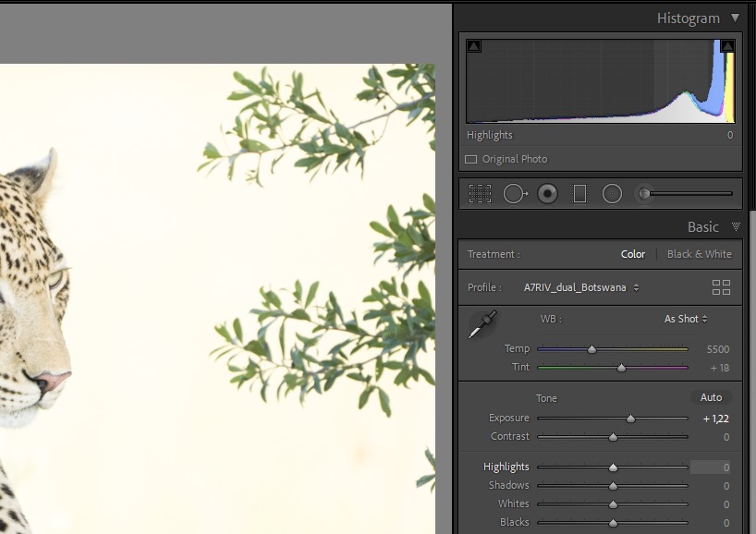Enable the Original Photo checkbox
The image size is (756, 534).
click(x=471, y=159)
